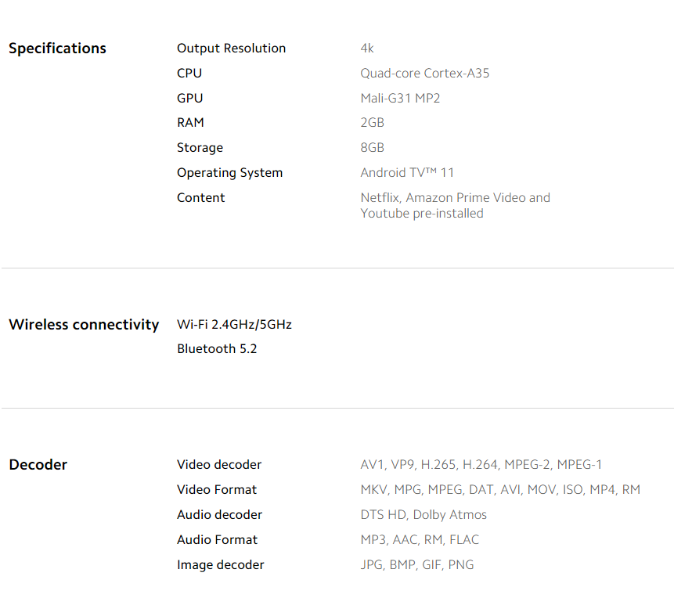
Task: Click the Operating System label
Action: [229, 173]
